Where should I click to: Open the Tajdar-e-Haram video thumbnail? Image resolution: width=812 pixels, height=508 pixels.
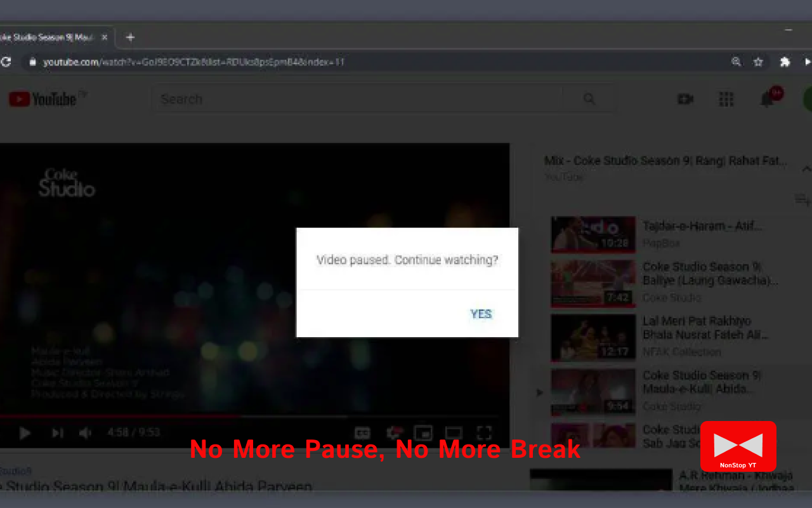[593, 234]
